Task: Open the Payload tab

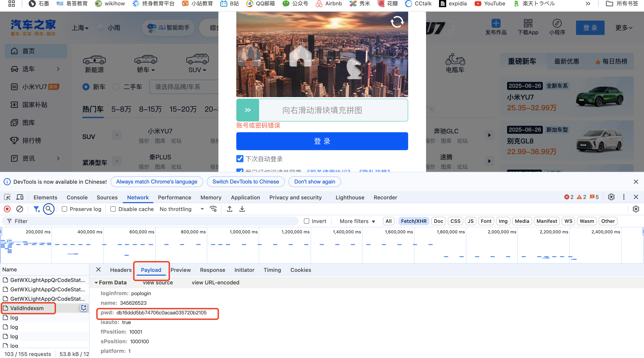Action: (151, 270)
